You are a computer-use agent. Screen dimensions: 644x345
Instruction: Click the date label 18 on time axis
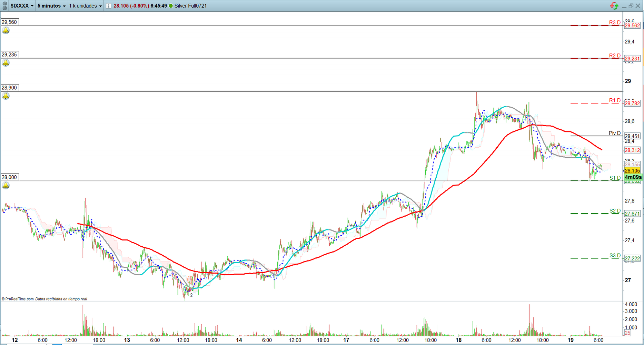[x=458, y=340]
